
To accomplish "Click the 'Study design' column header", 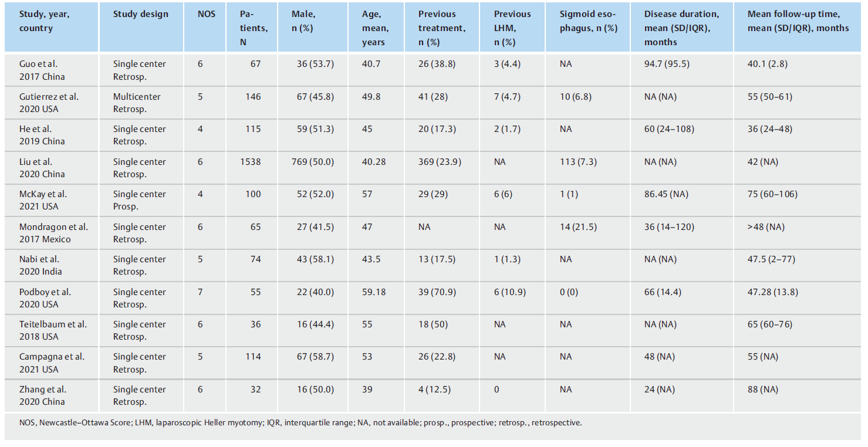I will 140,14.
